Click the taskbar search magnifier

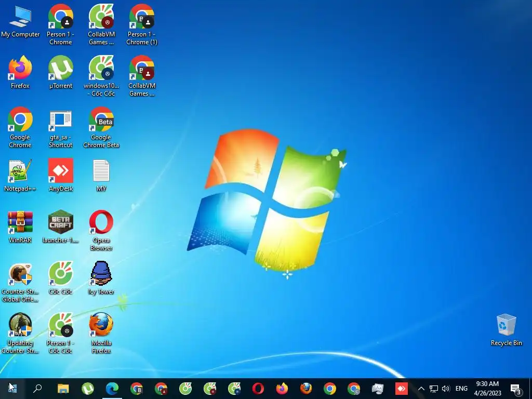(37, 388)
